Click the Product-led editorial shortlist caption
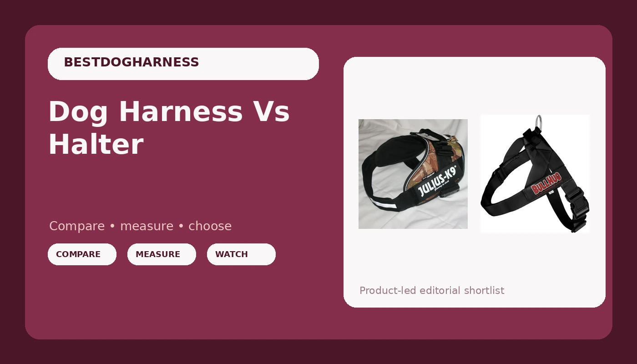The height and width of the screenshot is (364, 637). coord(432,290)
